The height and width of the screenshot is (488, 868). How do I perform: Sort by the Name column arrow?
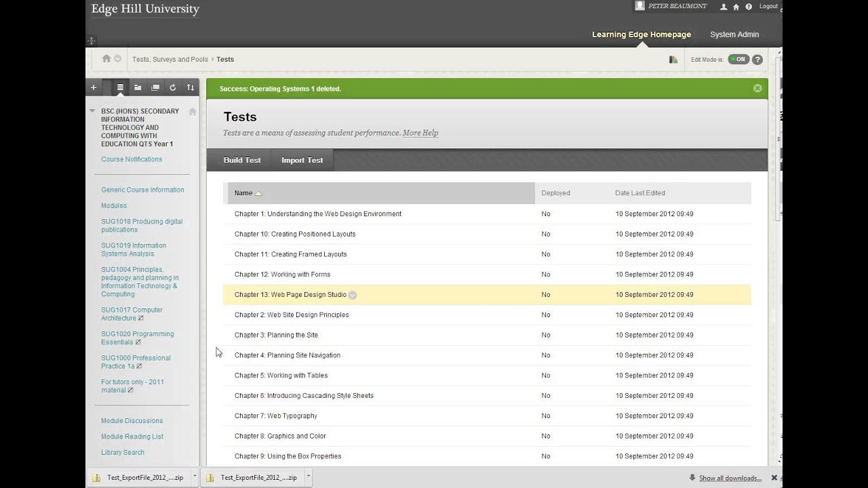click(x=258, y=193)
